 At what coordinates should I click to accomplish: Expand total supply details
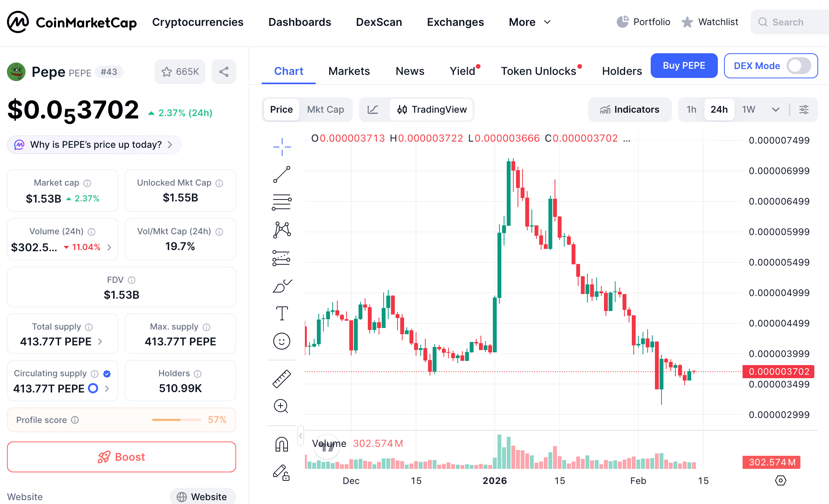100,342
